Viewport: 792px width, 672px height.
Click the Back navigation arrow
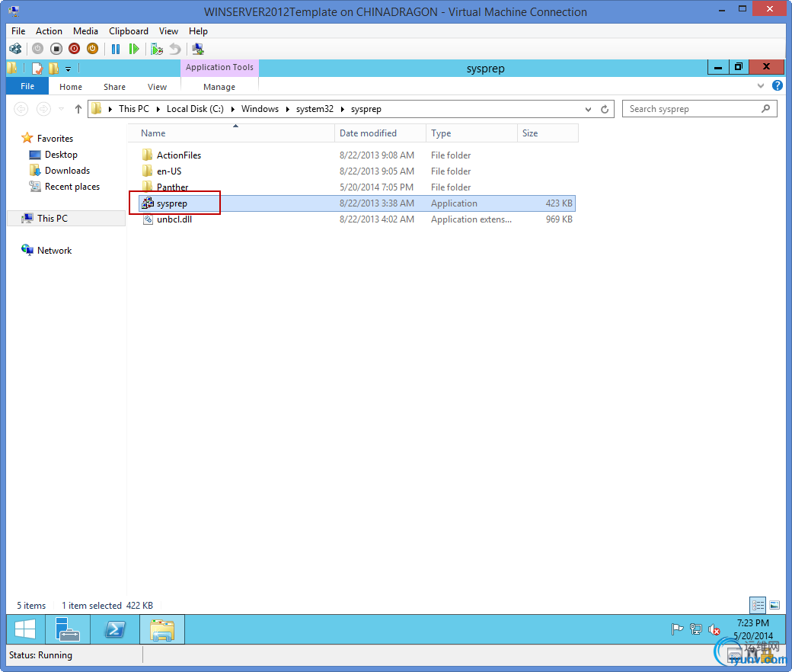coord(21,109)
